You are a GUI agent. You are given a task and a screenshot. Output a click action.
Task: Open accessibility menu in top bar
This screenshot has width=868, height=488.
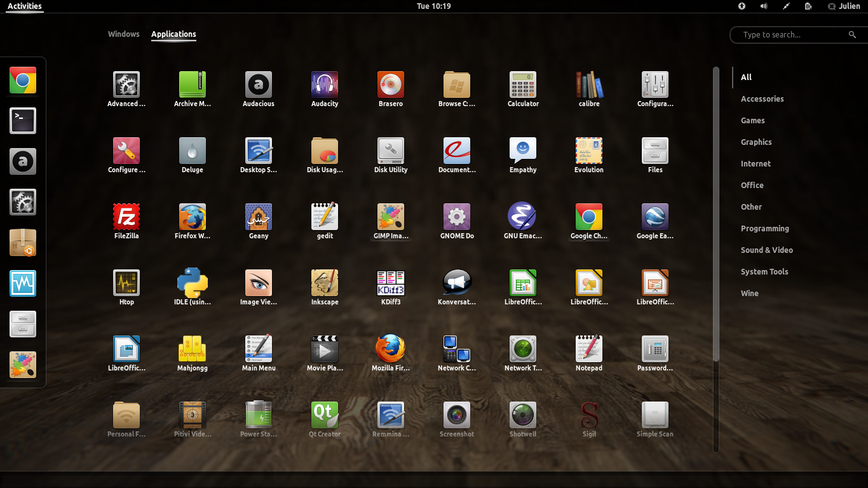[x=741, y=6]
